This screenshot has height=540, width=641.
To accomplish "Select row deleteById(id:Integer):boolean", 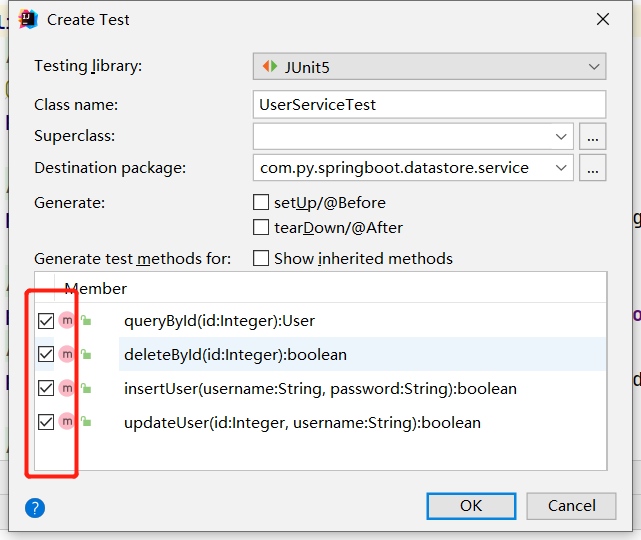I will (320, 354).
